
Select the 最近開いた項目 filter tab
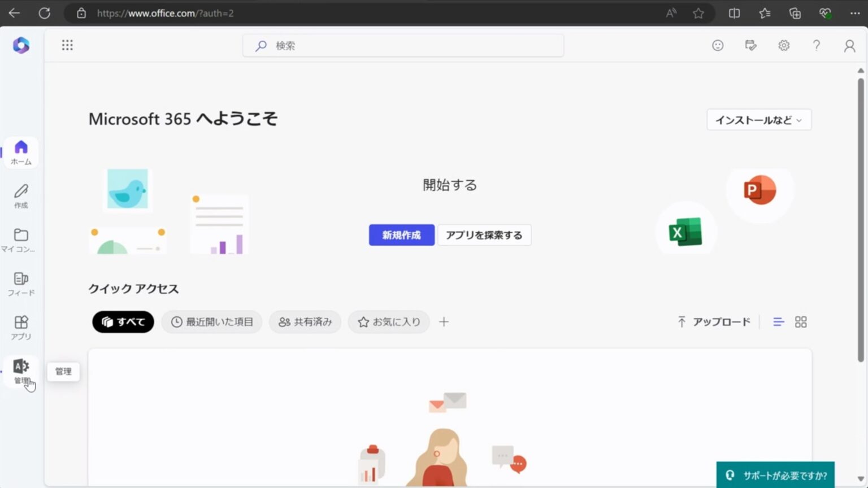(x=212, y=322)
